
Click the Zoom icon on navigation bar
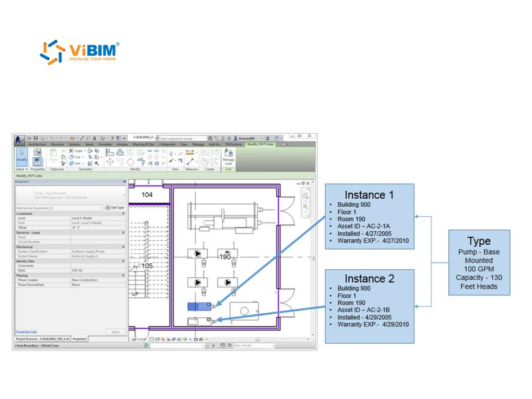click(305, 207)
